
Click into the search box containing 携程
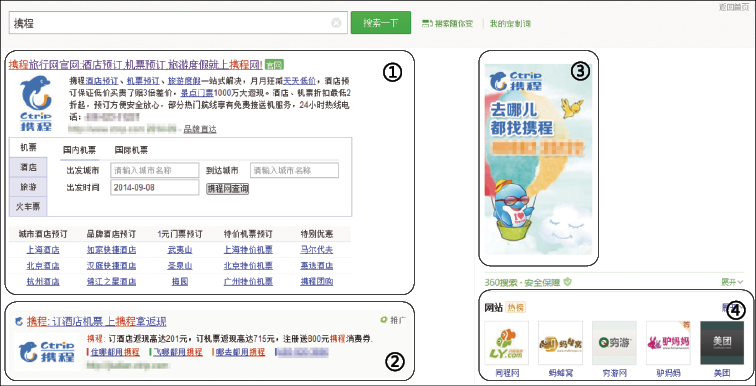(x=178, y=23)
